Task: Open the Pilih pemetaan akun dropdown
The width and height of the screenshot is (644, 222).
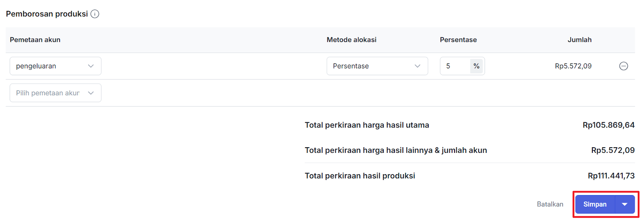Action: click(56, 93)
